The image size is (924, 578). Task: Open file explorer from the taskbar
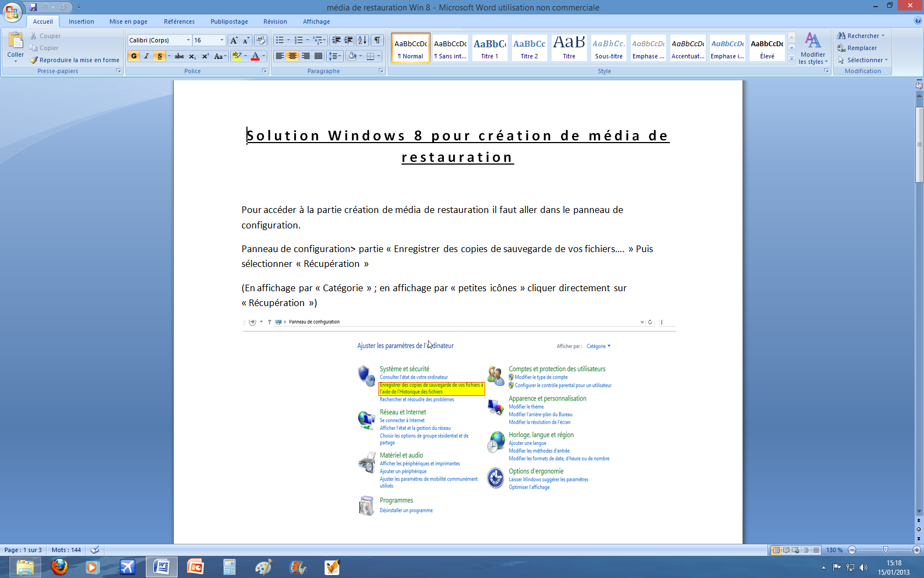(25, 566)
